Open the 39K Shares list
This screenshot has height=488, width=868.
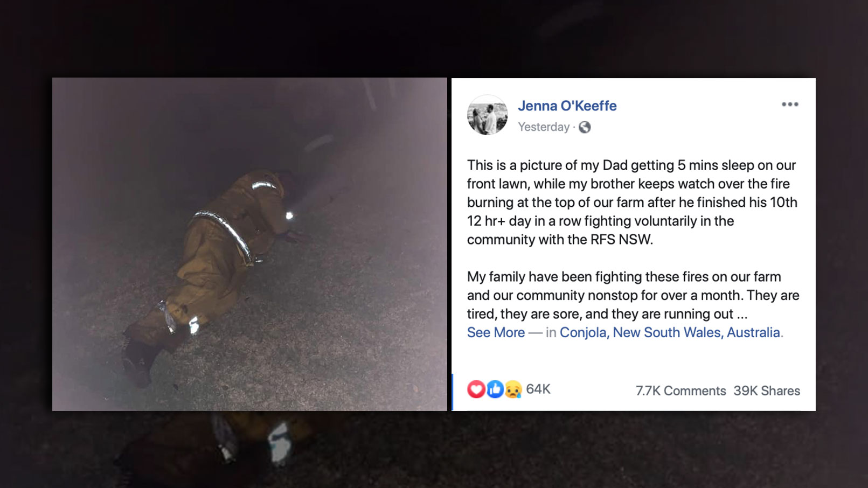767,391
